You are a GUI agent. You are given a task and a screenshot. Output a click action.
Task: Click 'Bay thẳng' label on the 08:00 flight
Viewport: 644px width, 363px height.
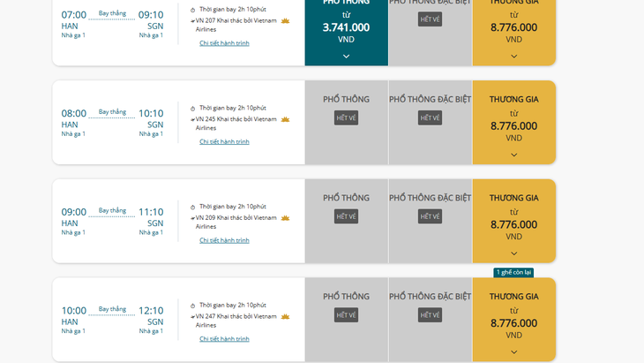[x=112, y=112]
